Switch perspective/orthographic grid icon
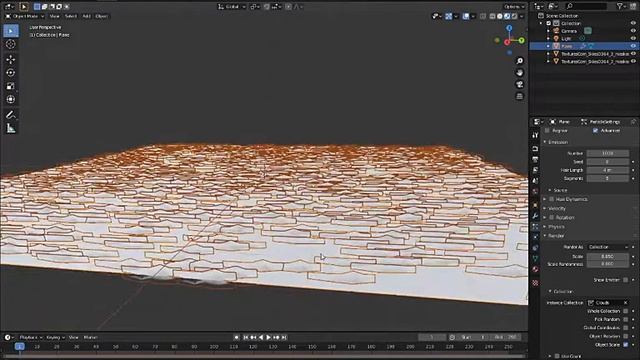This screenshot has height=360, width=640. 520,96
